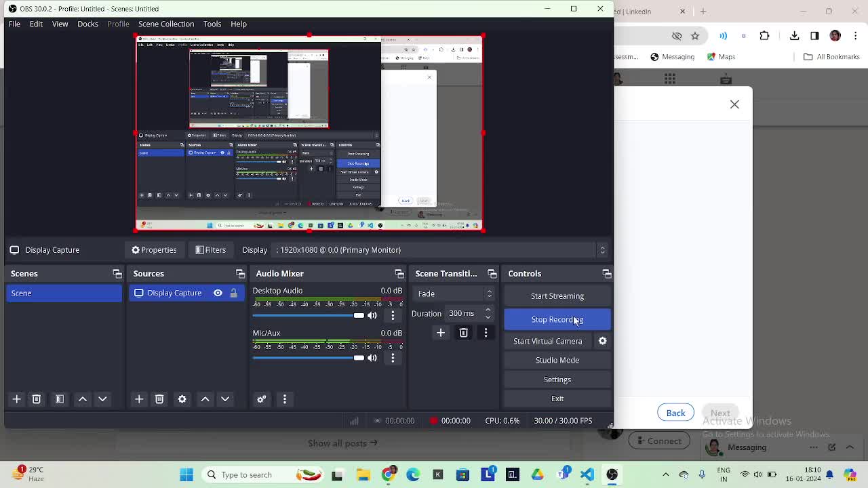Undock the Scenes panel icon
Viewport: 868px width, 488px height.
(x=117, y=274)
